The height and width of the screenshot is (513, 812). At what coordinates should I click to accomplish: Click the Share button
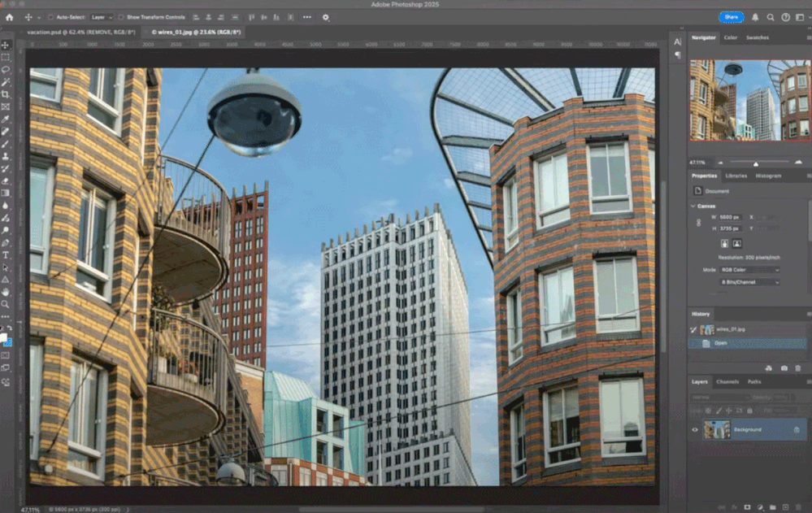click(732, 17)
